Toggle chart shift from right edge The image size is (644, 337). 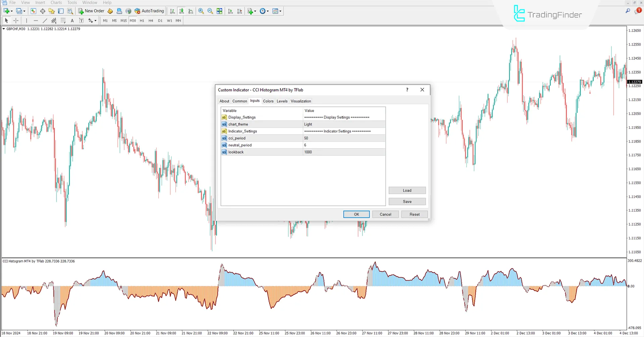[239, 11]
